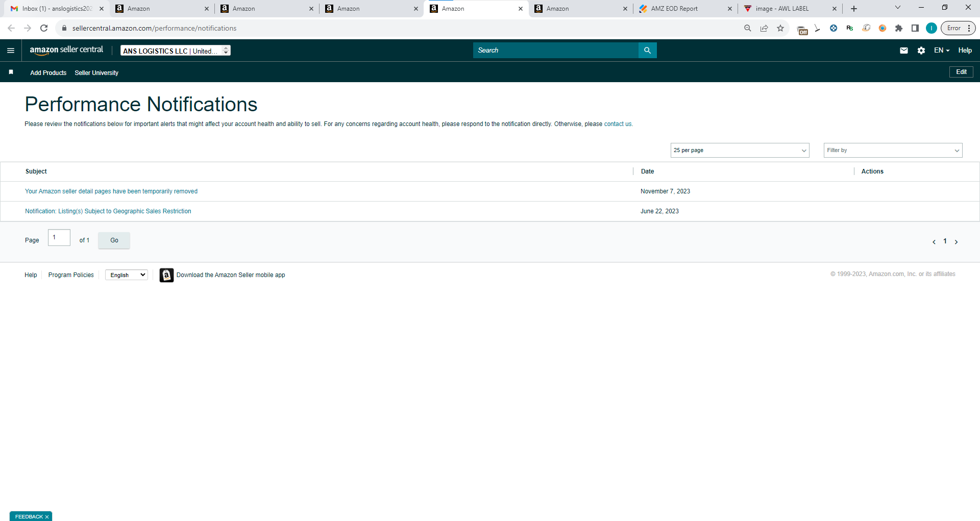
Task: Open the Add Products shortcut
Action: 48,73
